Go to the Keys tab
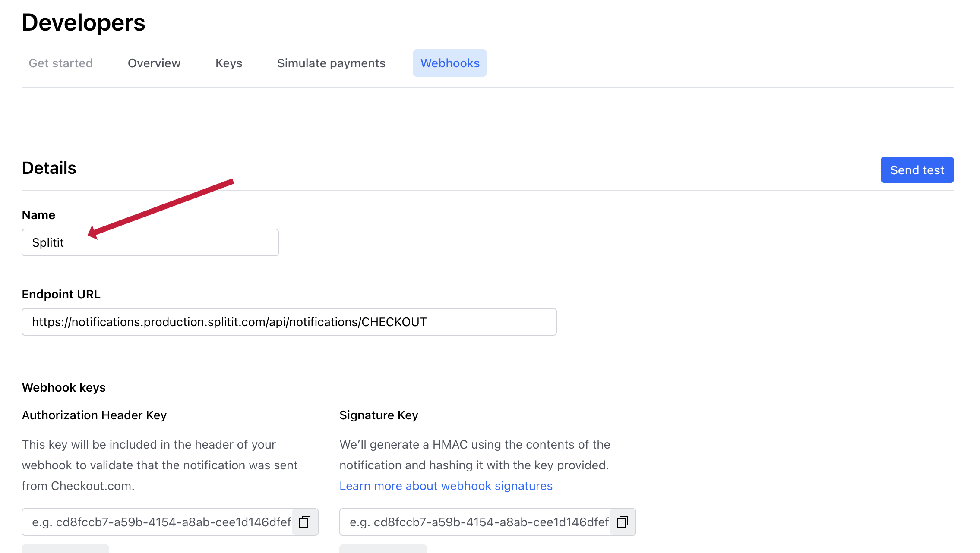 (x=229, y=63)
